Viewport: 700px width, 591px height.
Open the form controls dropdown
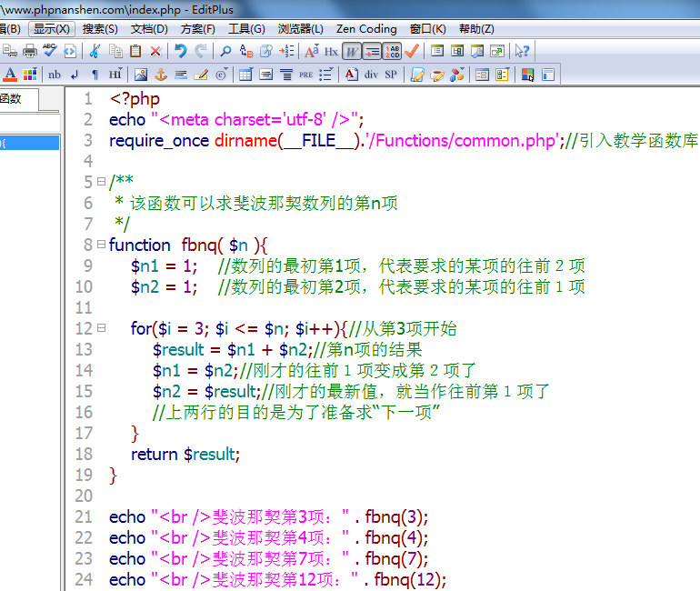[x=502, y=75]
